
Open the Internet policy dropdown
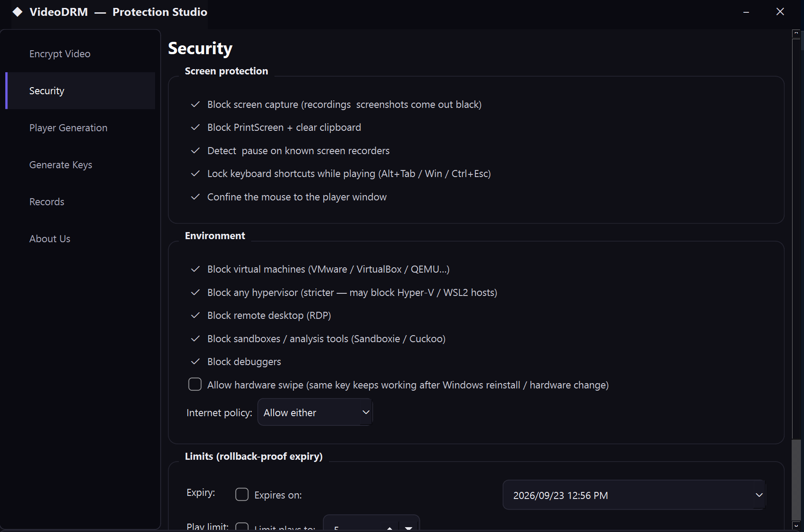[x=315, y=412]
